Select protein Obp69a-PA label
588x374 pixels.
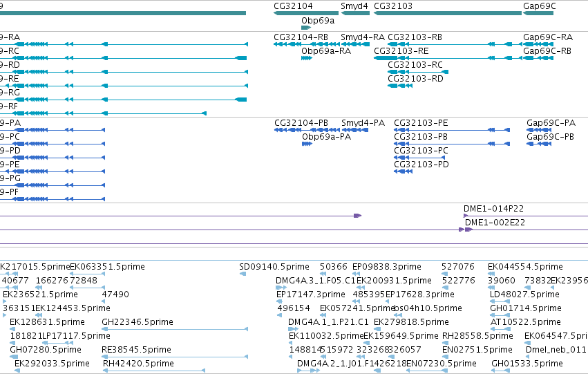click(327, 137)
